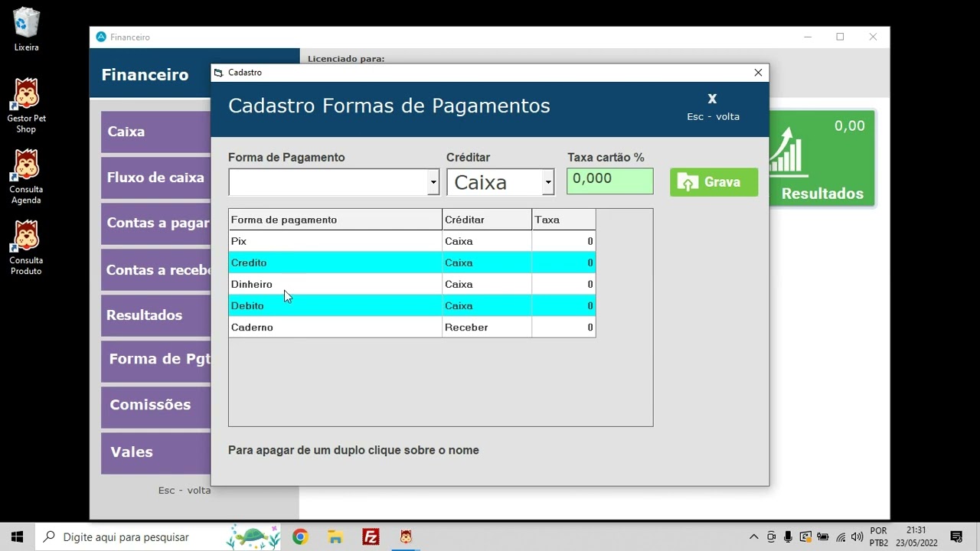The image size is (980, 551).
Task: Open File Explorer from taskbar
Action: click(335, 536)
